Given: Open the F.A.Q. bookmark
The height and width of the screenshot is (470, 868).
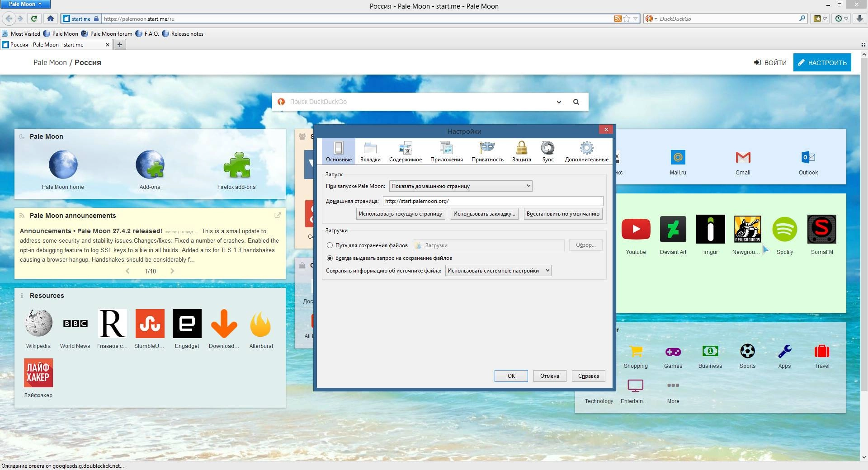Looking at the screenshot, I should (147, 33).
